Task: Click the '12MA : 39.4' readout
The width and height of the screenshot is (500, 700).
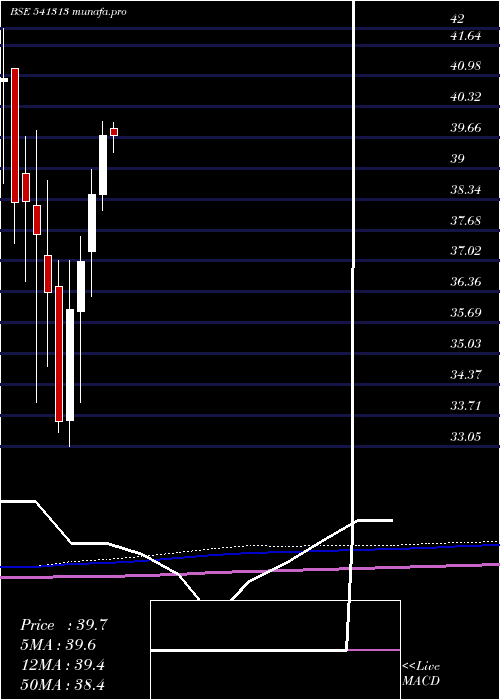Action: tap(63, 665)
